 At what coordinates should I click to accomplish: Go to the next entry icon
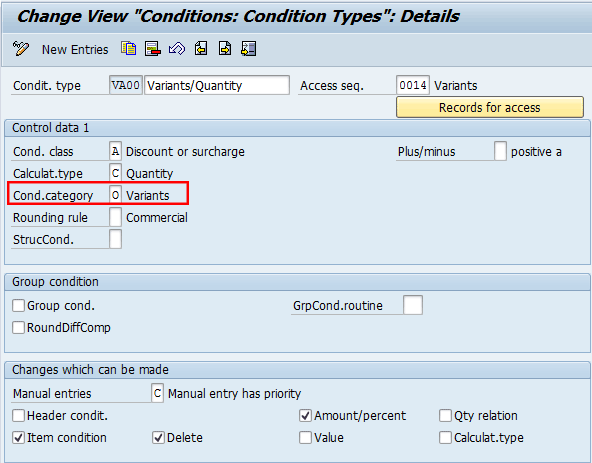click(x=225, y=49)
